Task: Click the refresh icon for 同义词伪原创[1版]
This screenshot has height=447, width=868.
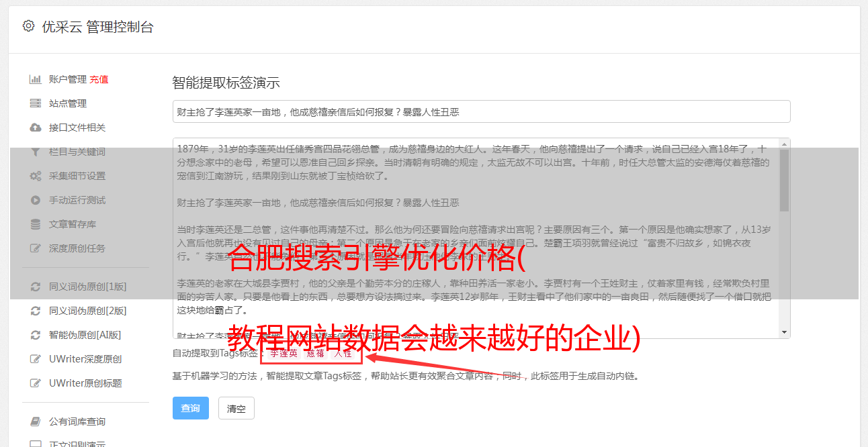Action: pyautogui.click(x=36, y=287)
